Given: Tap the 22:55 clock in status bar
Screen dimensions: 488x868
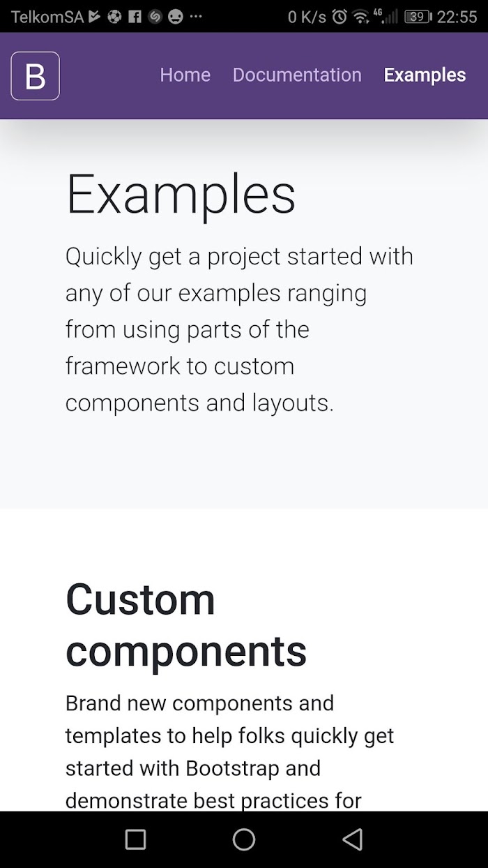Looking at the screenshot, I should point(457,17).
